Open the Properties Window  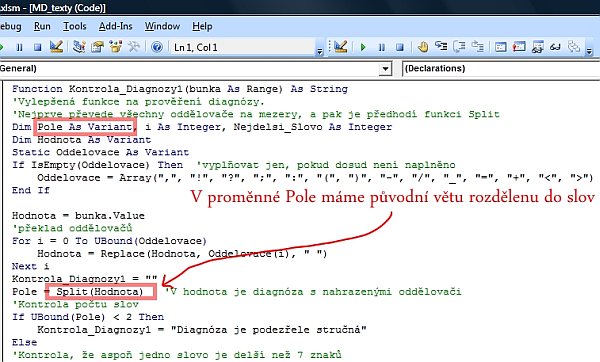(x=98, y=47)
